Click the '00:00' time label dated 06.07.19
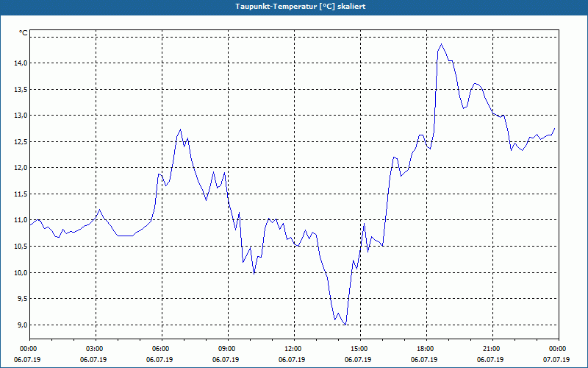The image size is (588, 368). pos(28,349)
